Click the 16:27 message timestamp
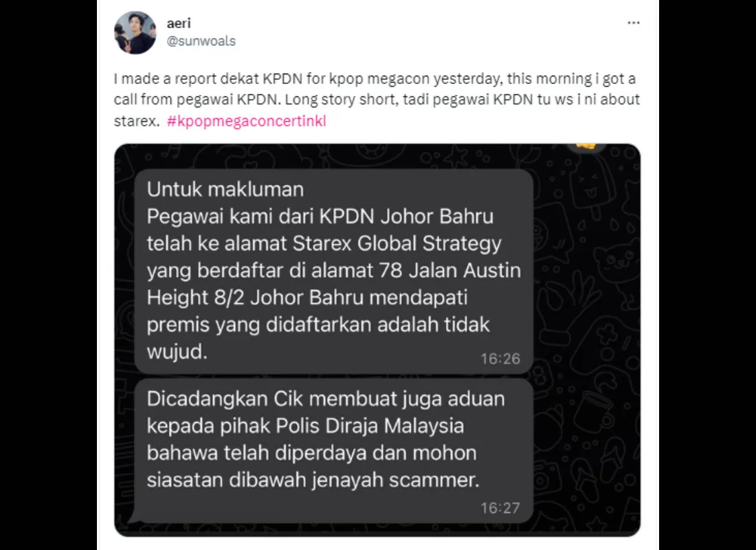756x550 pixels. (500, 508)
